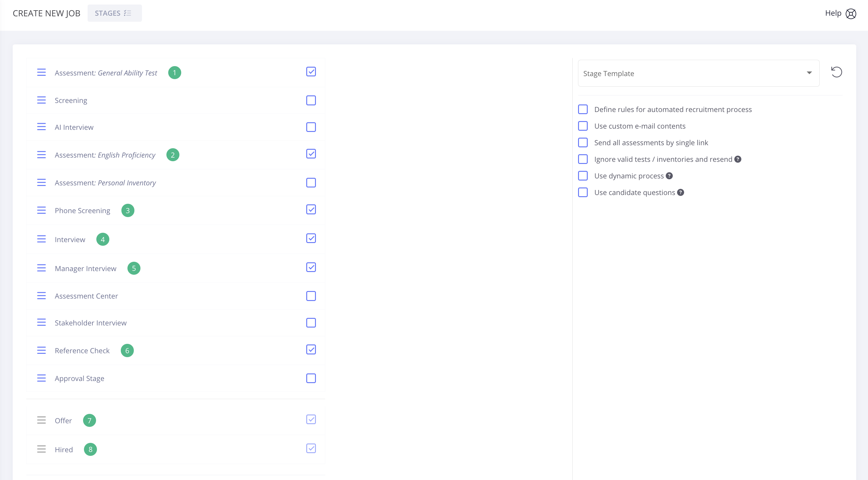This screenshot has height=480, width=868.
Task: Click drag handle beside Reference Check
Action: tap(41, 351)
